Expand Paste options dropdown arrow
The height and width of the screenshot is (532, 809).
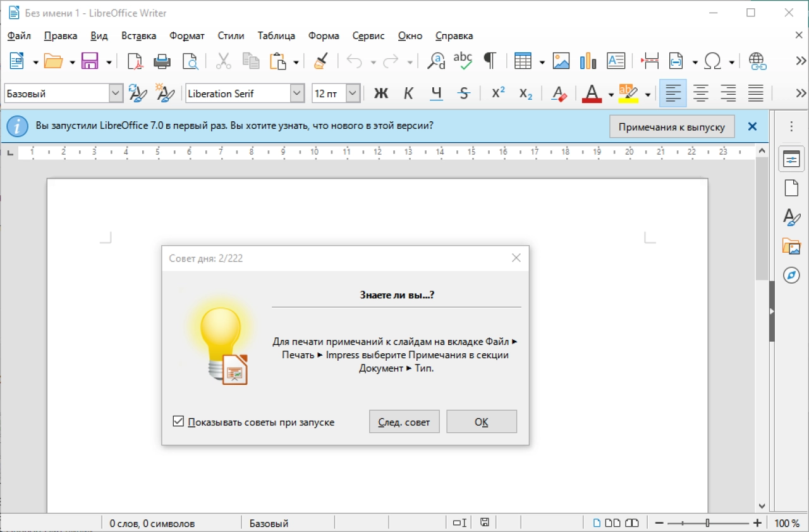pyautogui.click(x=296, y=62)
